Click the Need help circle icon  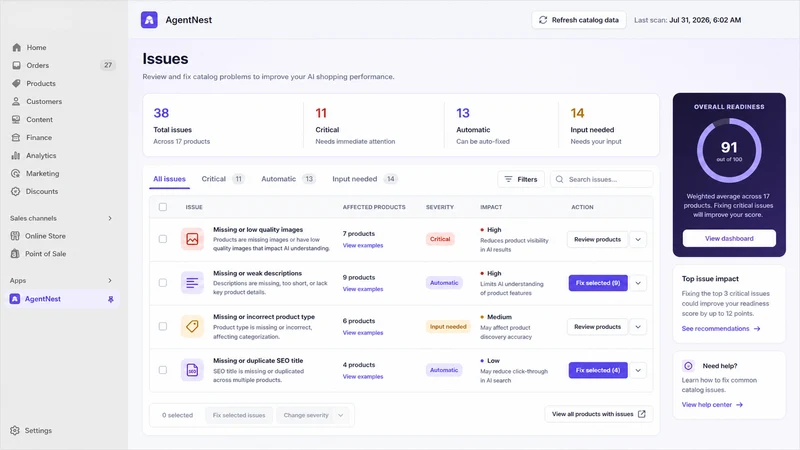688,366
